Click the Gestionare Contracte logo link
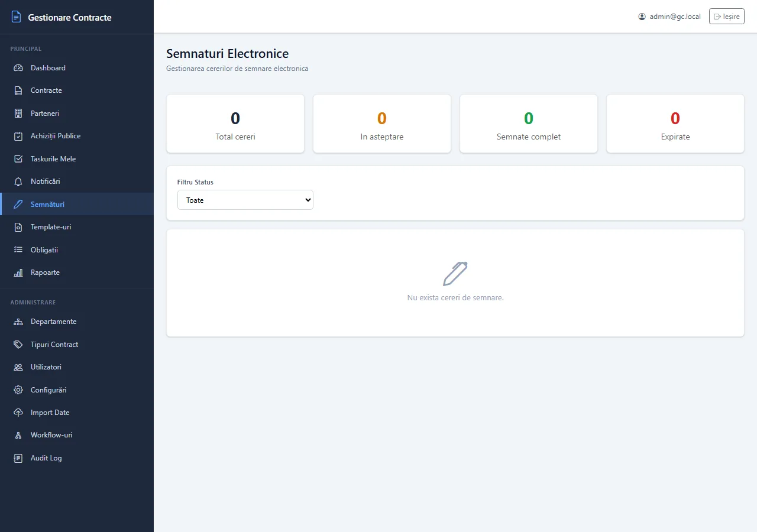 click(62, 17)
